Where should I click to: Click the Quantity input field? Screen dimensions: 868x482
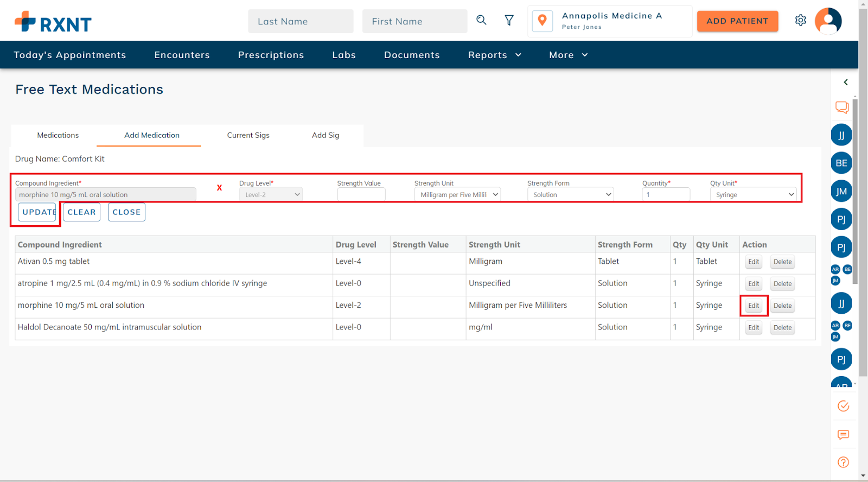tap(666, 195)
